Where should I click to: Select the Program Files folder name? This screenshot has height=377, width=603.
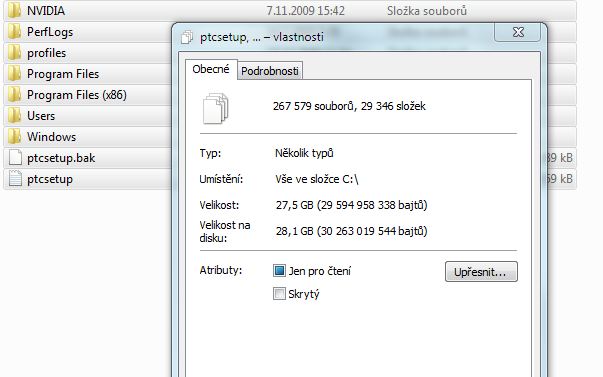point(63,74)
